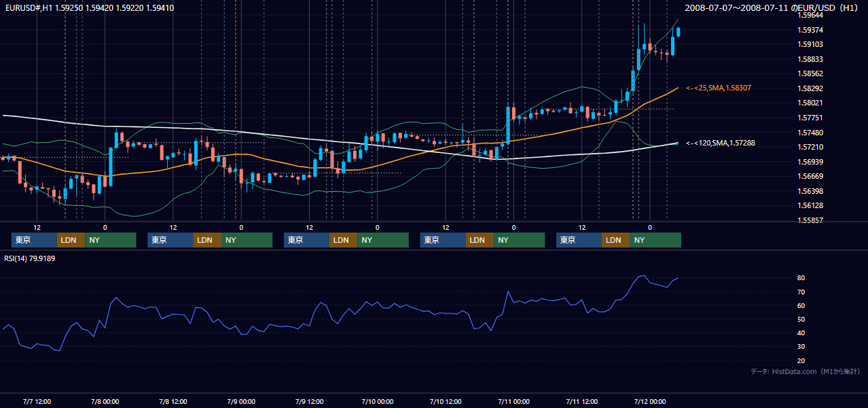Pick the 7/11 00:00 time label
868x408 pixels.
click(x=513, y=401)
